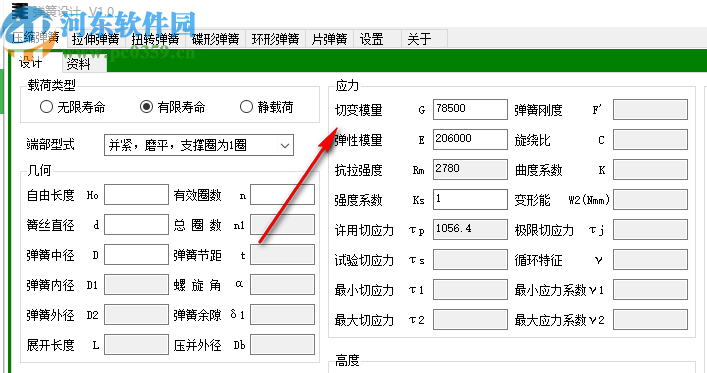Click the 弹簧刚度 F' field
The height and width of the screenshot is (373, 707).
point(650,110)
